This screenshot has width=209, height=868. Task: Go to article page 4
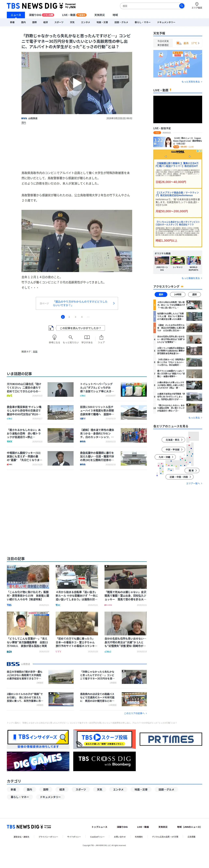(82, 317)
